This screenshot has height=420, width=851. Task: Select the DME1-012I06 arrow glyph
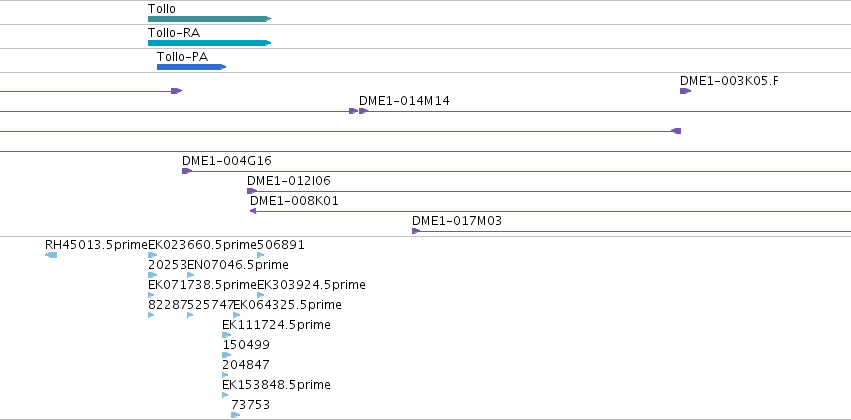pos(252,191)
